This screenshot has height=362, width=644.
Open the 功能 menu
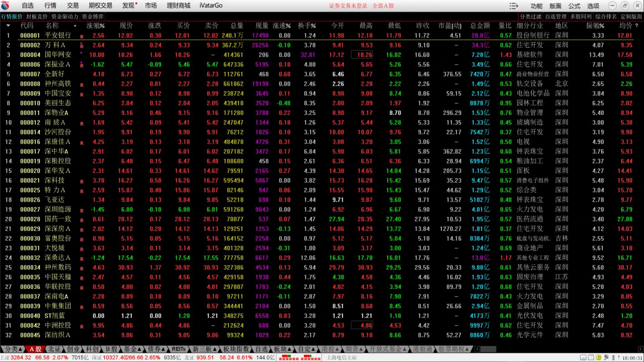tap(537, 6)
